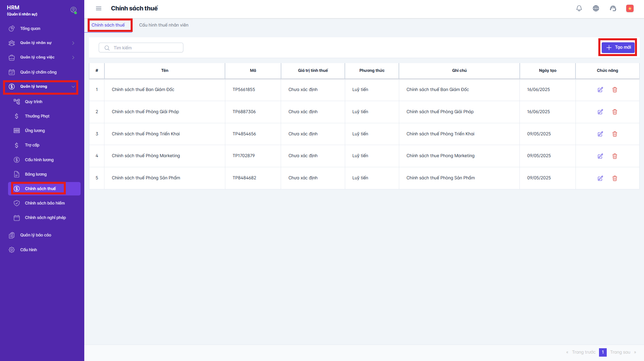Click the Vietnam flag icon
Image resolution: width=644 pixels, height=361 pixels.
(630, 8)
